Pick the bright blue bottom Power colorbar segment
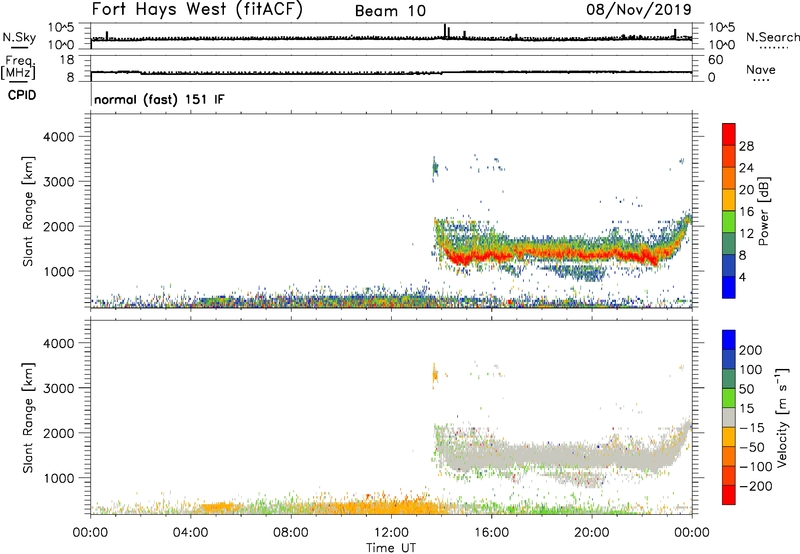This screenshot has height=554, width=800. [x=729, y=287]
